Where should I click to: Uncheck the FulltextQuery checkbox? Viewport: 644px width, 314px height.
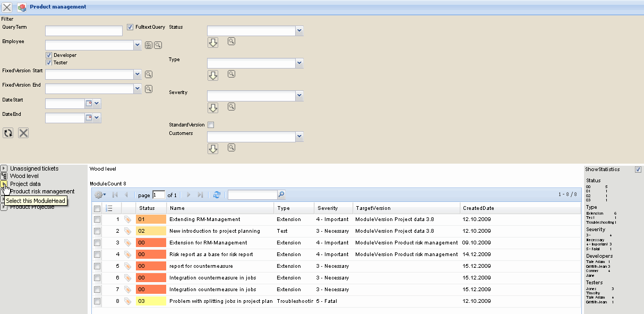[x=130, y=27]
